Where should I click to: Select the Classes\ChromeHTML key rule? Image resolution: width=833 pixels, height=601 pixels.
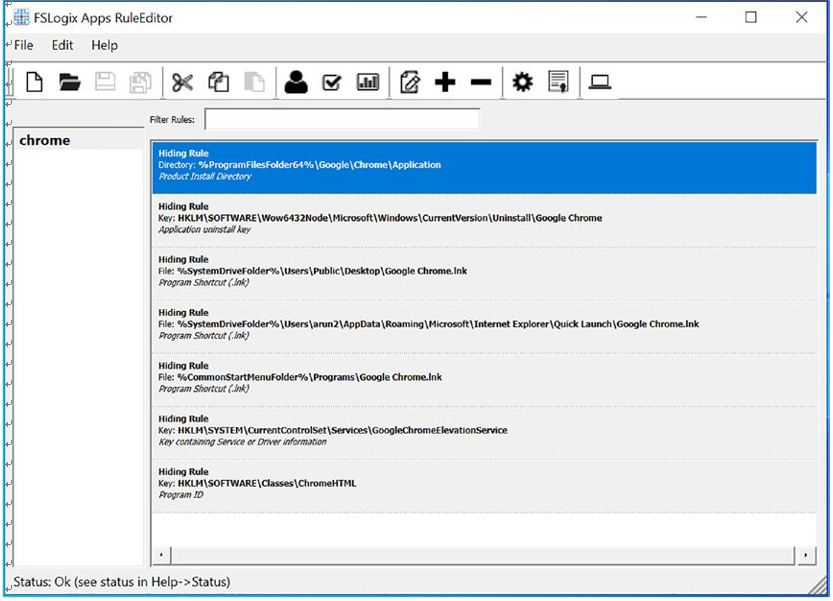coord(484,486)
